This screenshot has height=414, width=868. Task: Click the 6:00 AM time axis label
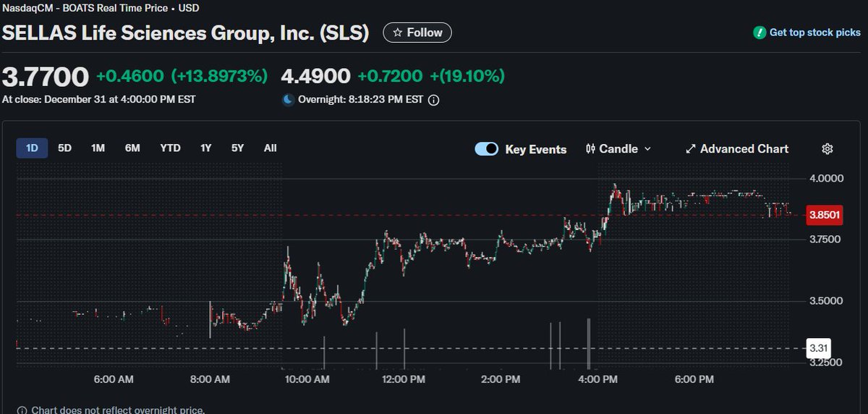coord(114,379)
